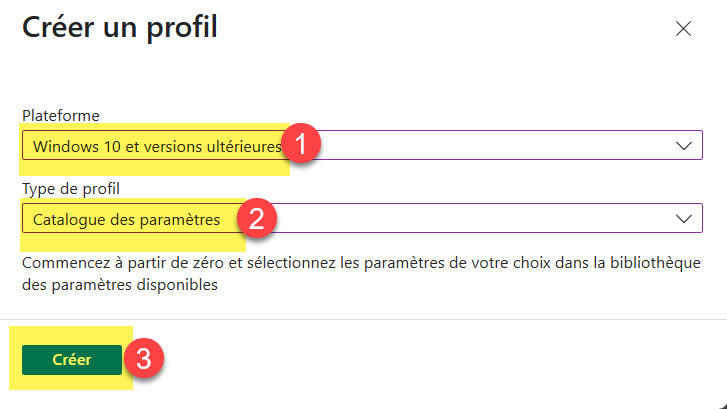Image resolution: width=727 pixels, height=409 pixels.
Task: Select the Windows 10 et versions ultérieures text
Action: coord(157,146)
